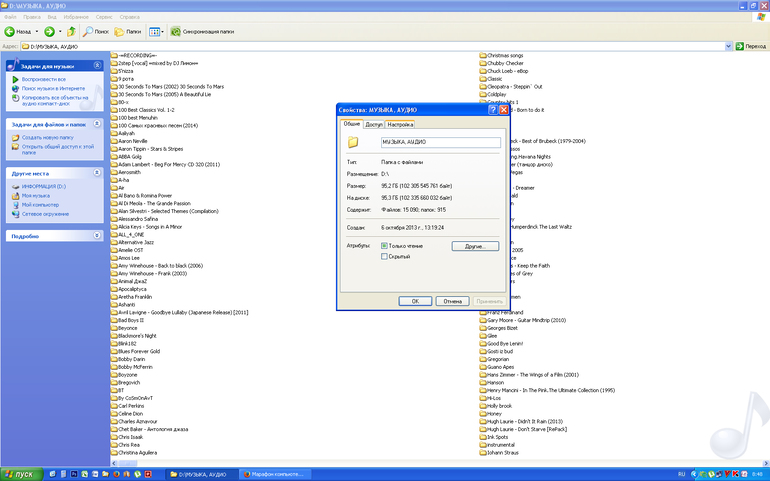
Task: Enable the Hidden (Скрытый) attribute checkbox
Action: pyautogui.click(x=385, y=257)
